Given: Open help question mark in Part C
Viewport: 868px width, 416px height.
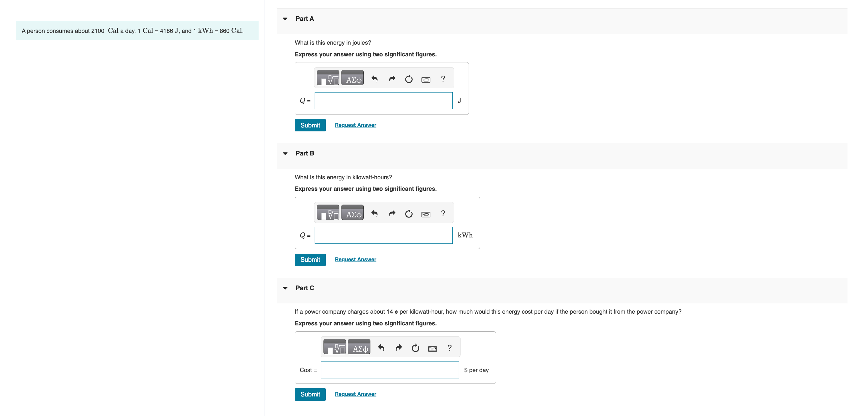Looking at the screenshot, I should tap(450, 348).
